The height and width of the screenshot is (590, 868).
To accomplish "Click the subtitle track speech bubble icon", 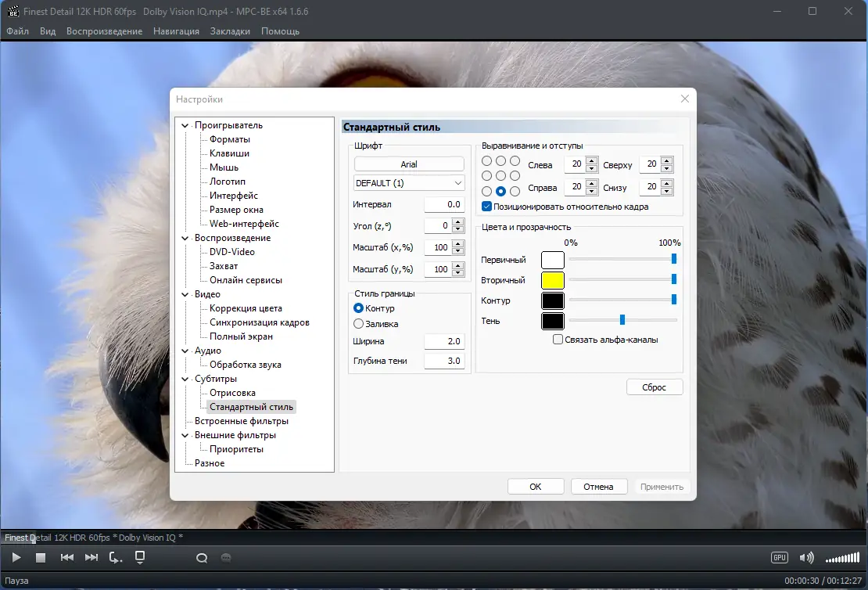I will (226, 558).
